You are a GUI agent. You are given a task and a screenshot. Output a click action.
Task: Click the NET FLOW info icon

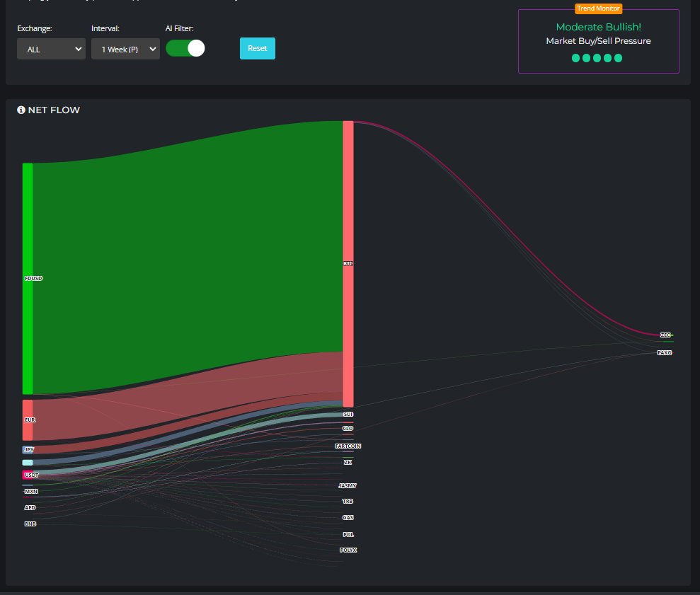21,110
